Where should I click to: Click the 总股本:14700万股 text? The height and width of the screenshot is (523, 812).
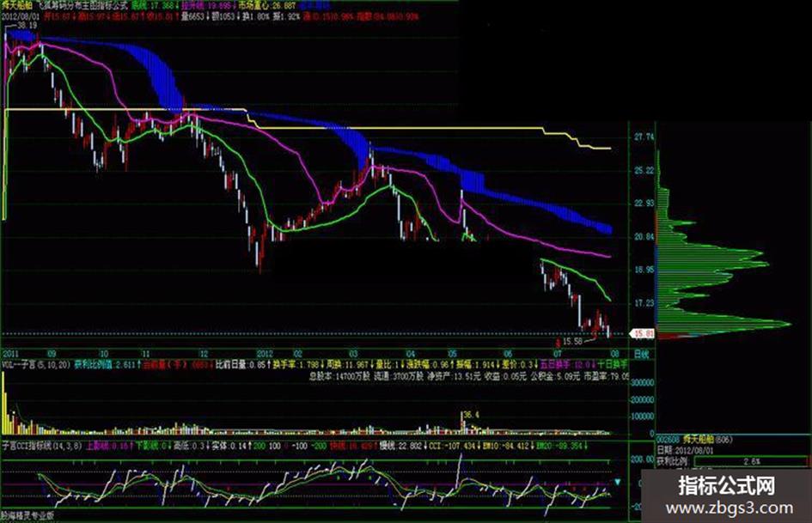(x=339, y=376)
